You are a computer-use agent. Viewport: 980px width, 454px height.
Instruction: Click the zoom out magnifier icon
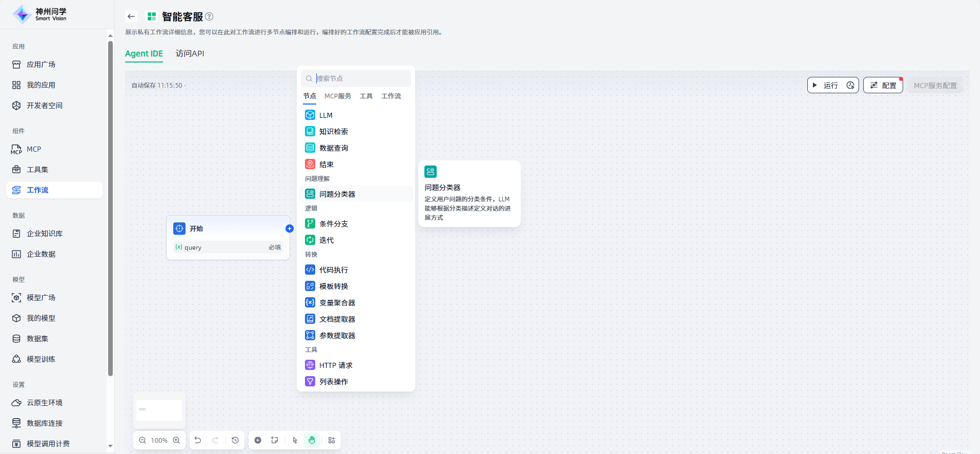click(142, 440)
